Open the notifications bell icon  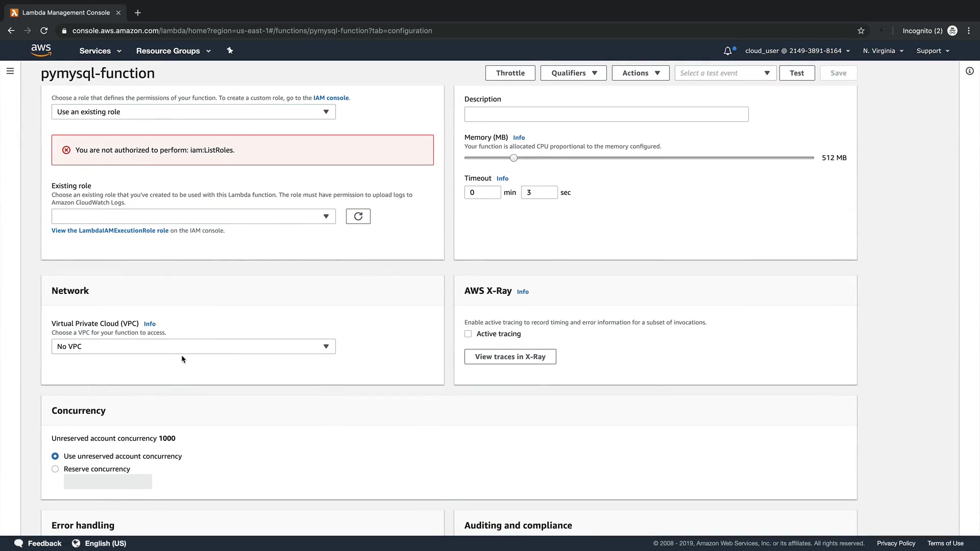pyautogui.click(x=727, y=51)
